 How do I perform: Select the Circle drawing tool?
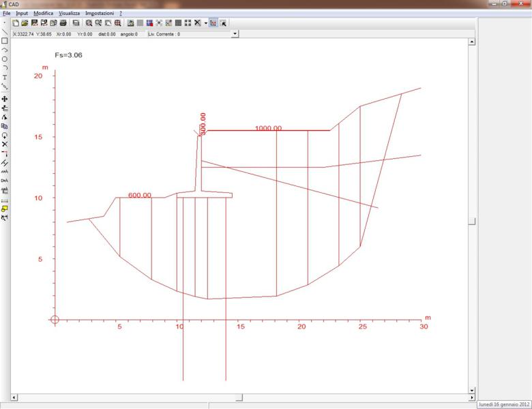click(4, 59)
